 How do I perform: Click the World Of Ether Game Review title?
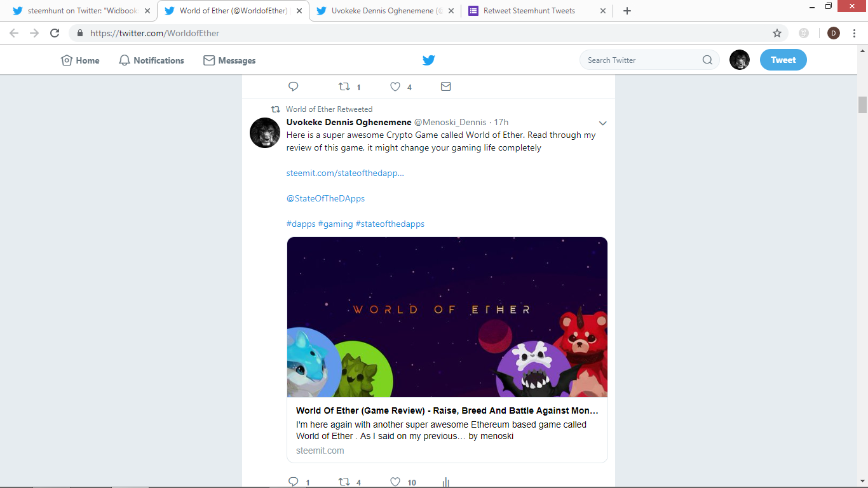[447, 410]
